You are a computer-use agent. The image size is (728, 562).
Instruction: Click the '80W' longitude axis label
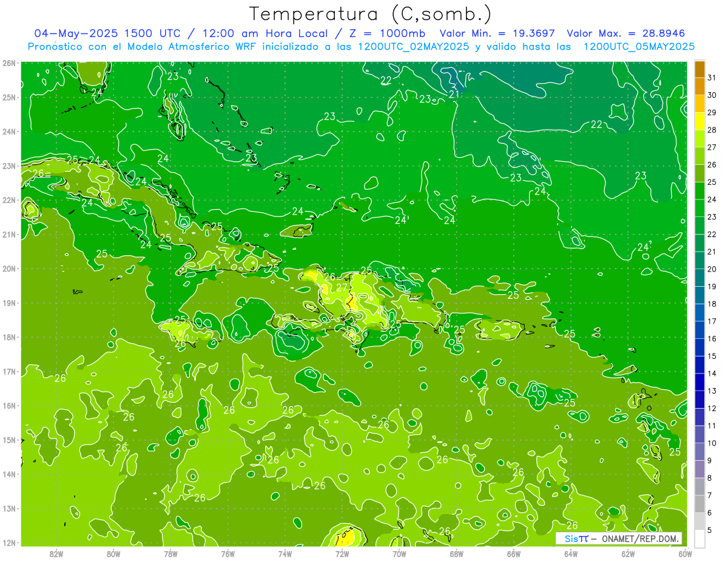113,553
